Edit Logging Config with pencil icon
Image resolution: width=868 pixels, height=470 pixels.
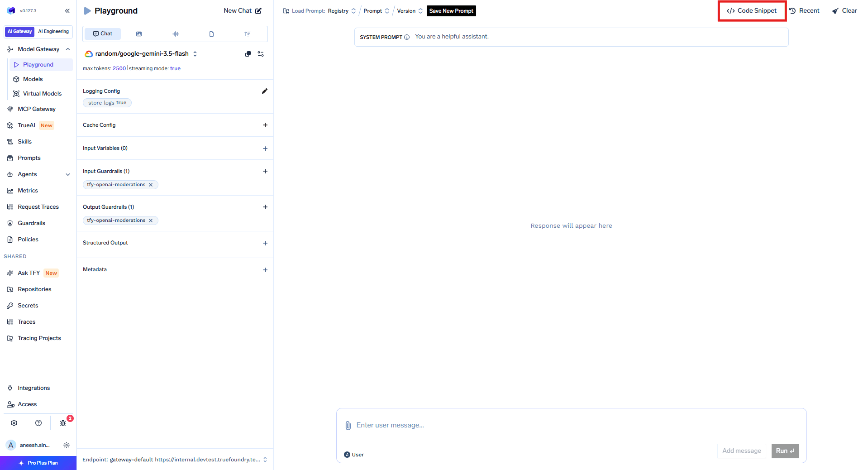(265, 91)
